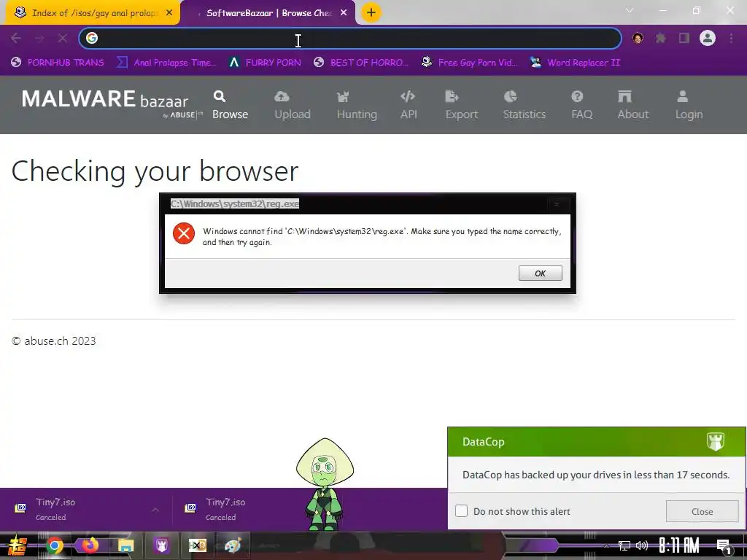The image size is (747, 560).
Task: Open the FAQ page
Action: (x=581, y=105)
